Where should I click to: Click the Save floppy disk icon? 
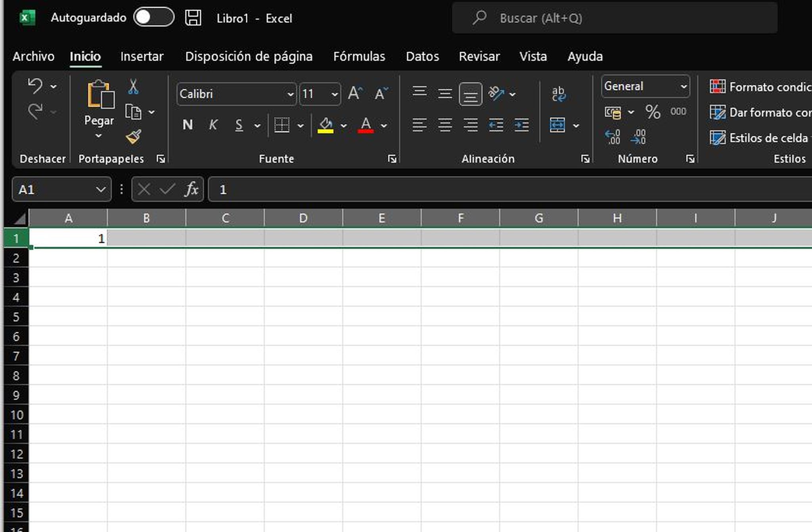coord(193,18)
